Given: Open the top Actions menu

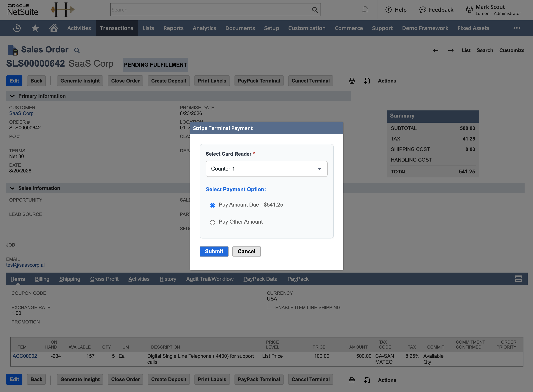Looking at the screenshot, I should point(387,81).
